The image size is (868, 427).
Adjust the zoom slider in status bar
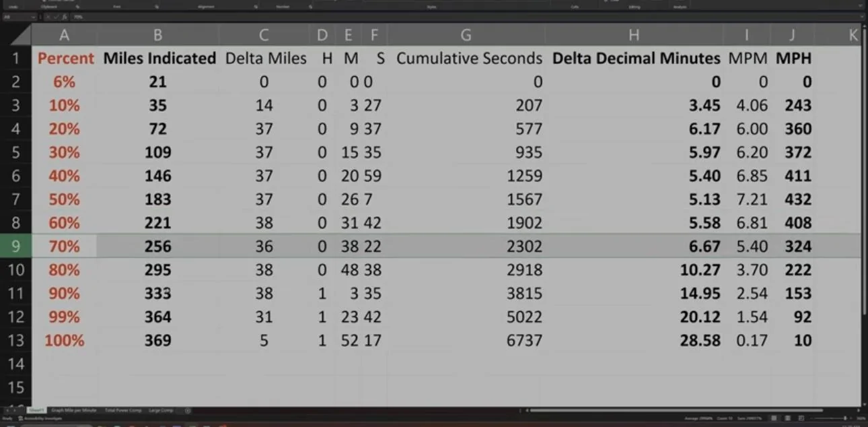pos(845,418)
